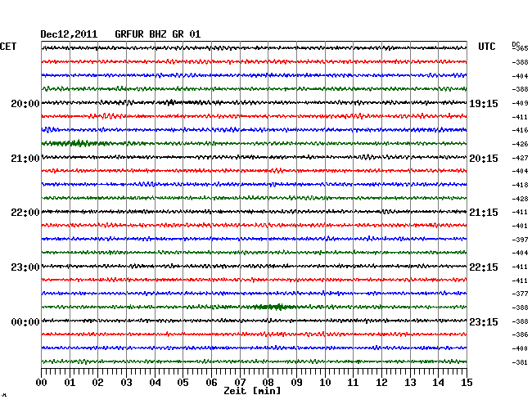Viewport: 532px width, 404px height.
Task: Select minute 13 on the time axis
Action: [410, 383]
